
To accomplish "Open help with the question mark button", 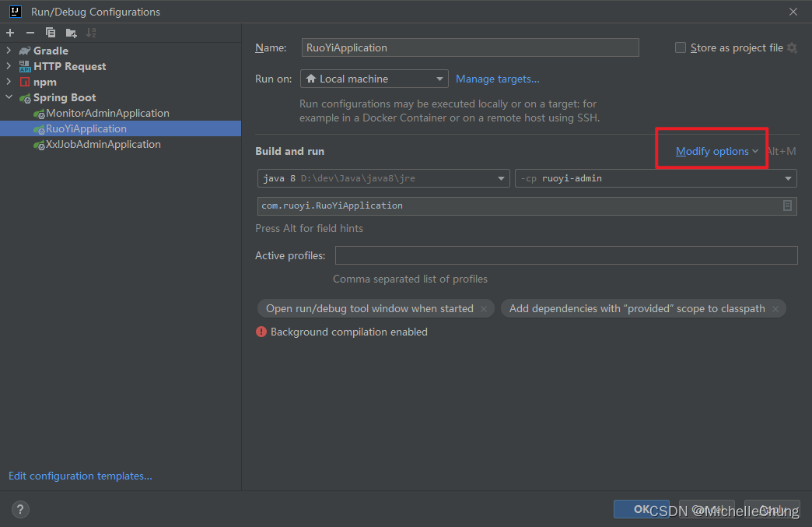I will [x=20, y=509].
